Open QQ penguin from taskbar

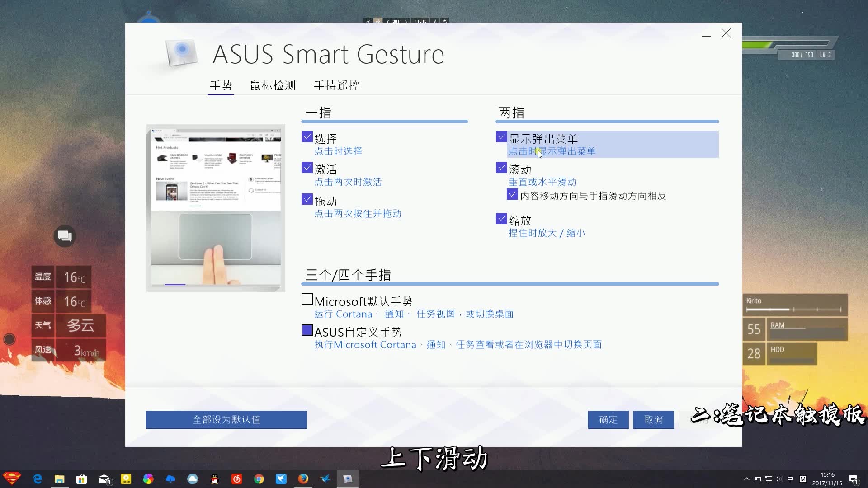pos(215,479)
